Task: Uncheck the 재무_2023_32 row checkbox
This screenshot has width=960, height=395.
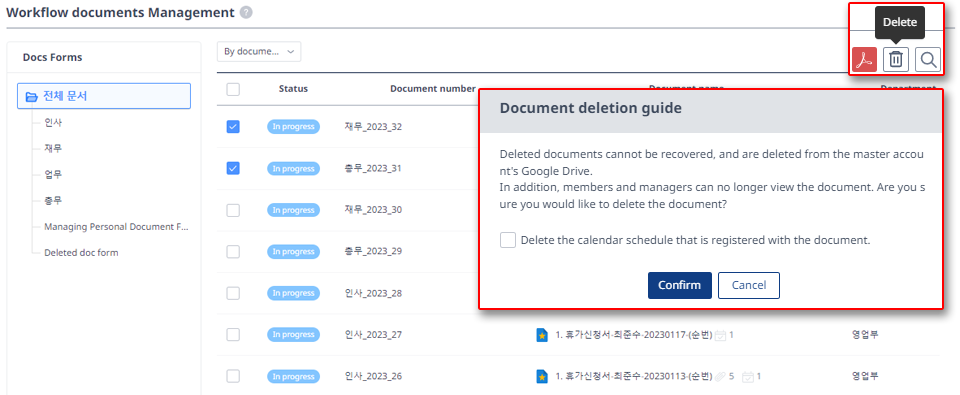Action: click(x=233, y=127)
